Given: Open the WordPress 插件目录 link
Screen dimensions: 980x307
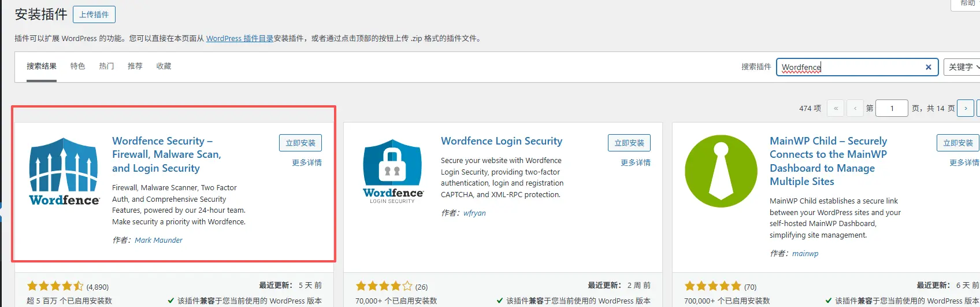Looking at the screenshot, I should tap(240, 39).
